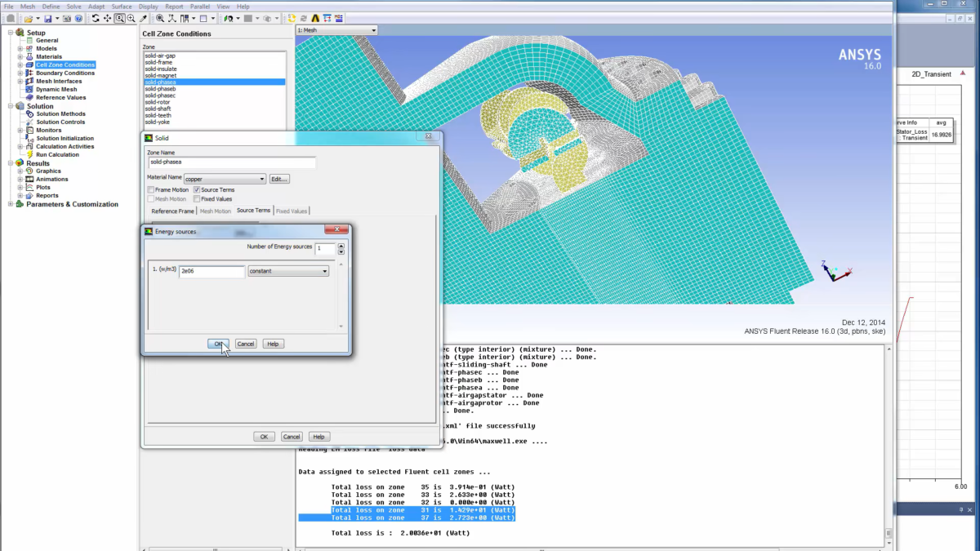Open the Solve menu
Screen dimensions: 980x551
click(73, 6)
